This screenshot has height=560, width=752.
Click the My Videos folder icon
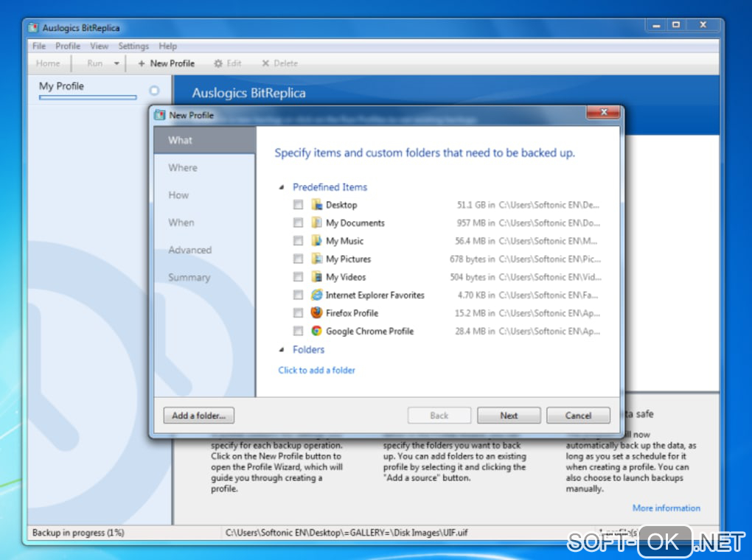316,276
